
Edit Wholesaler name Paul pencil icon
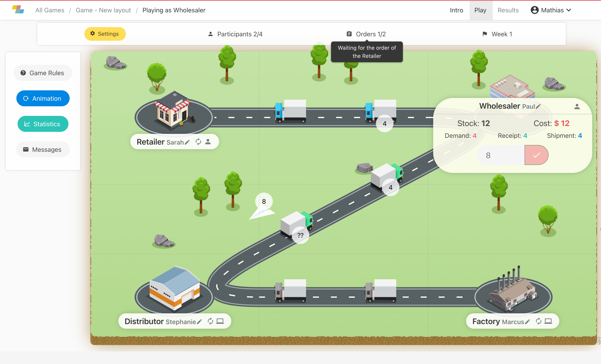click(538, 106)
